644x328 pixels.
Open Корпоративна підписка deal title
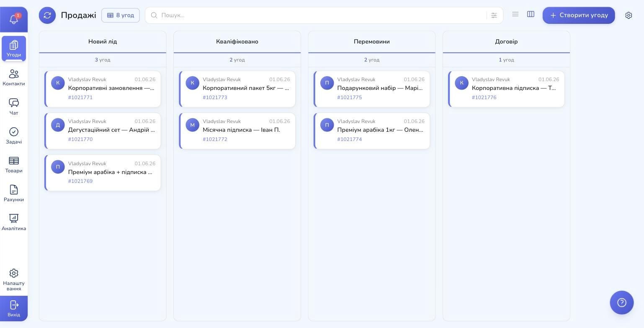pyautogui.click(x=514, y=88)
